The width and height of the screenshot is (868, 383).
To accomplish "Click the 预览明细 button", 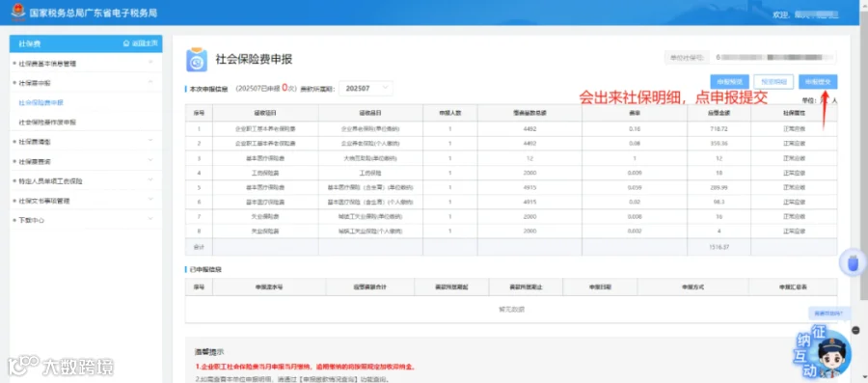I will [773, 81].
